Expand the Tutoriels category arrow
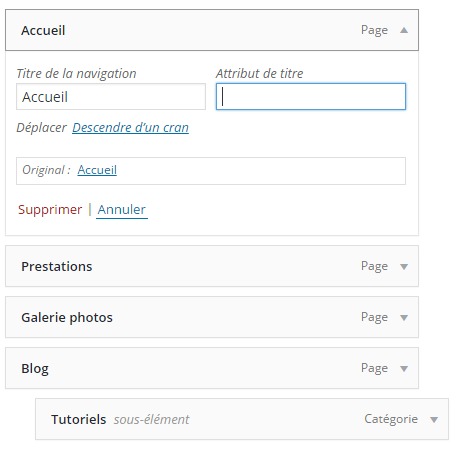Screen dimensions: 458x465 point(434,420)
